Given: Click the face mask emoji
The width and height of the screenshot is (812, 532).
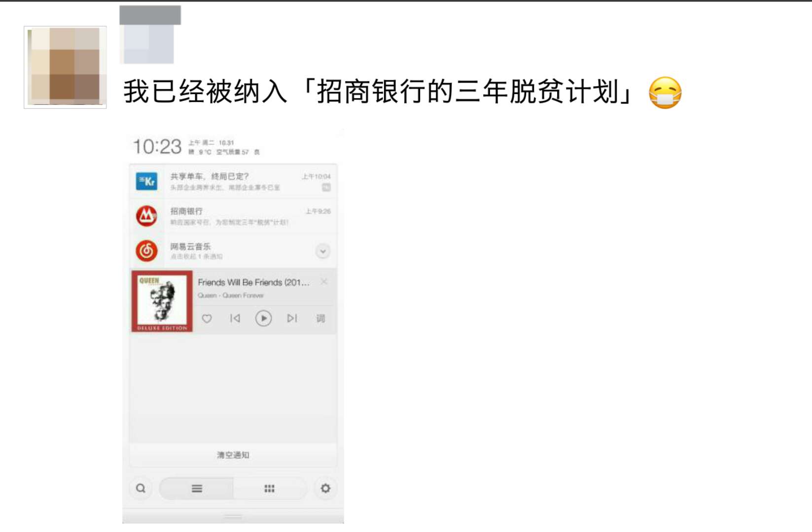Looking at the screenshot, I should (665, 93).
